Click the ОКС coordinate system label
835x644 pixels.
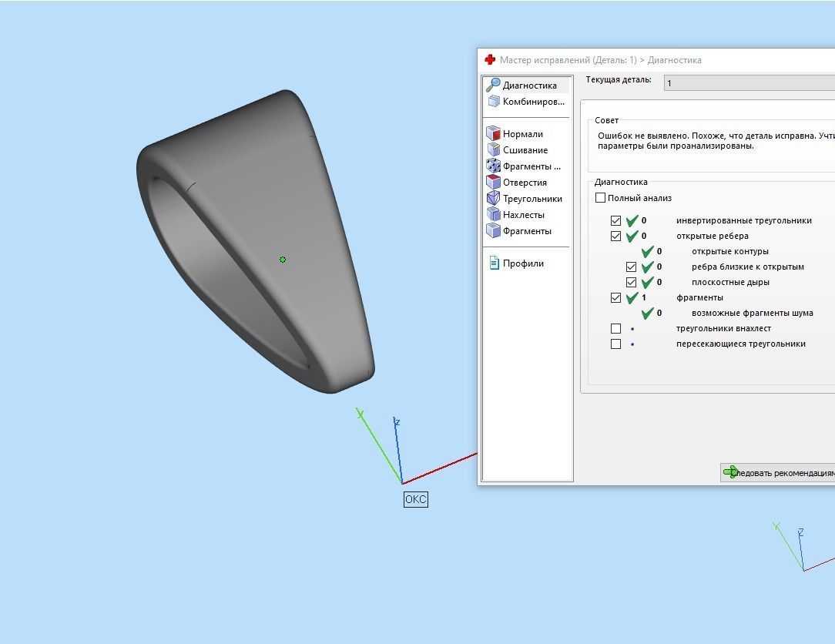coord(415,499)
